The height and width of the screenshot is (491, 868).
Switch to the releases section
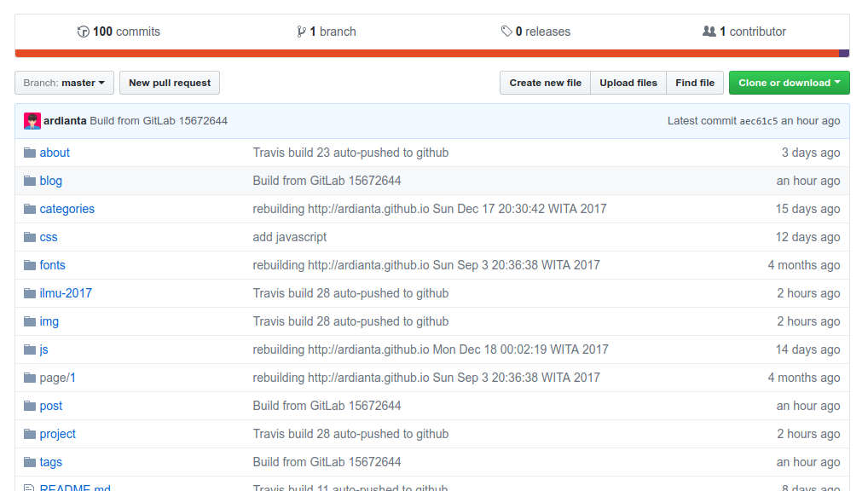pos(535,31)
